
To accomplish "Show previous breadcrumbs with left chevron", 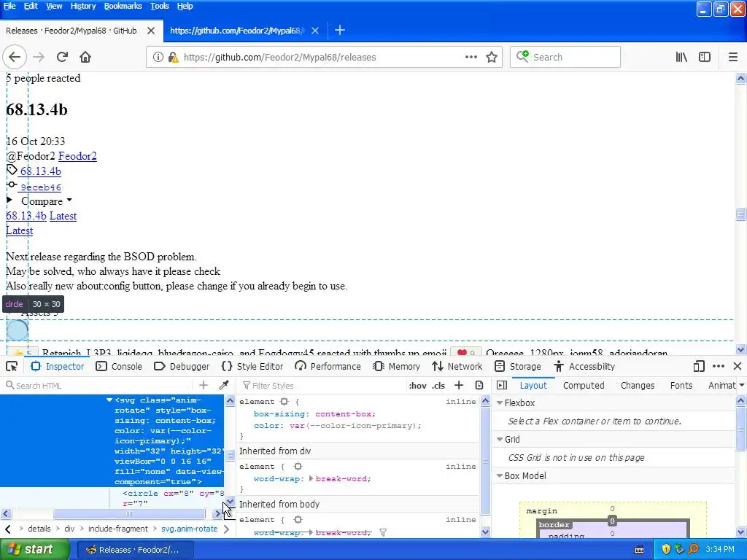I will (7, 529).
